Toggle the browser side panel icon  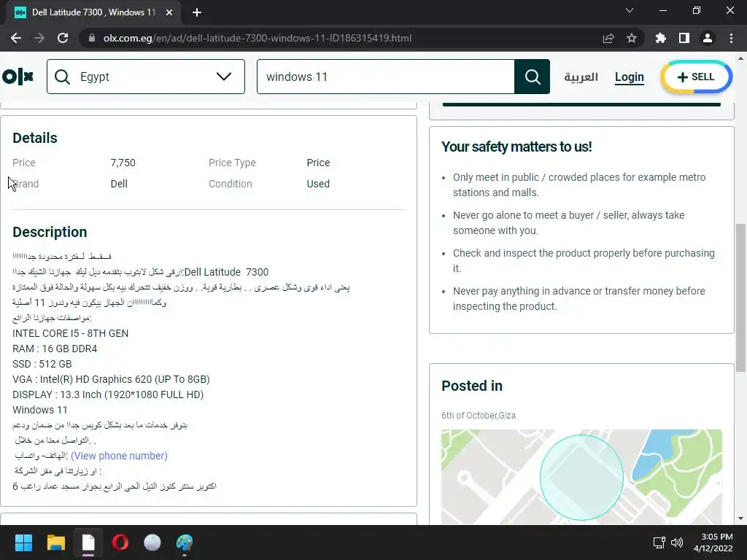[684, 38]
